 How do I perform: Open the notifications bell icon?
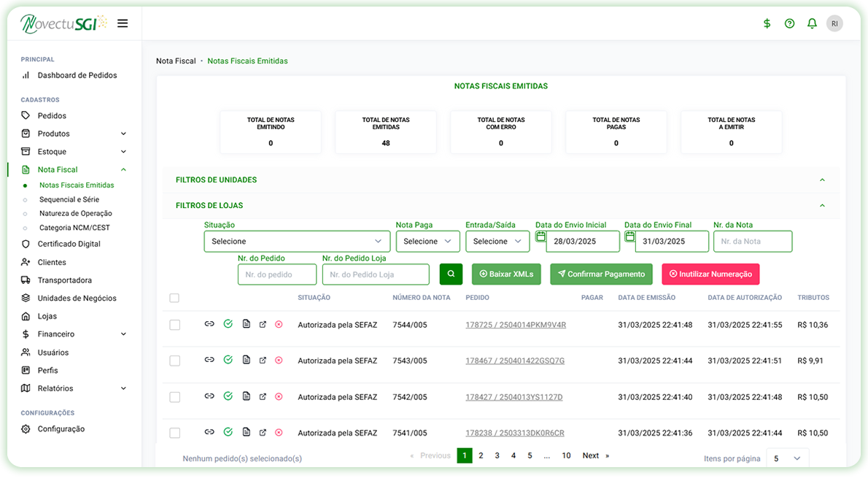point(812,23)
